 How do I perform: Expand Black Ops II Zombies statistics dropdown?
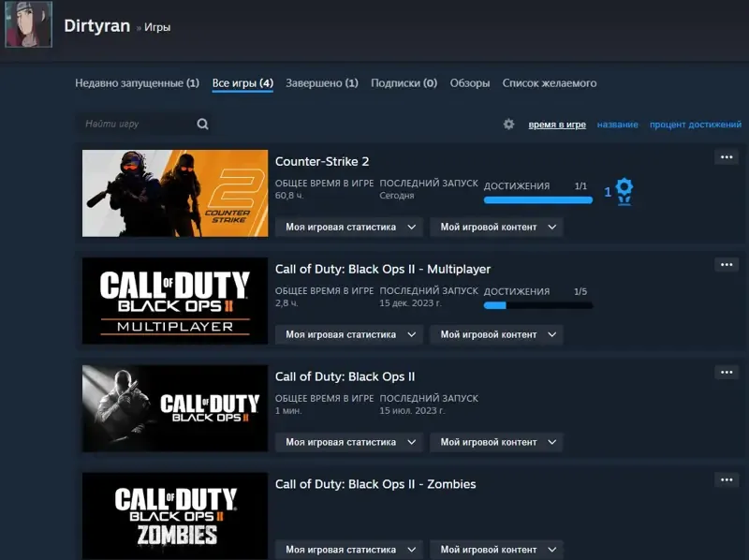coord(349,550)
